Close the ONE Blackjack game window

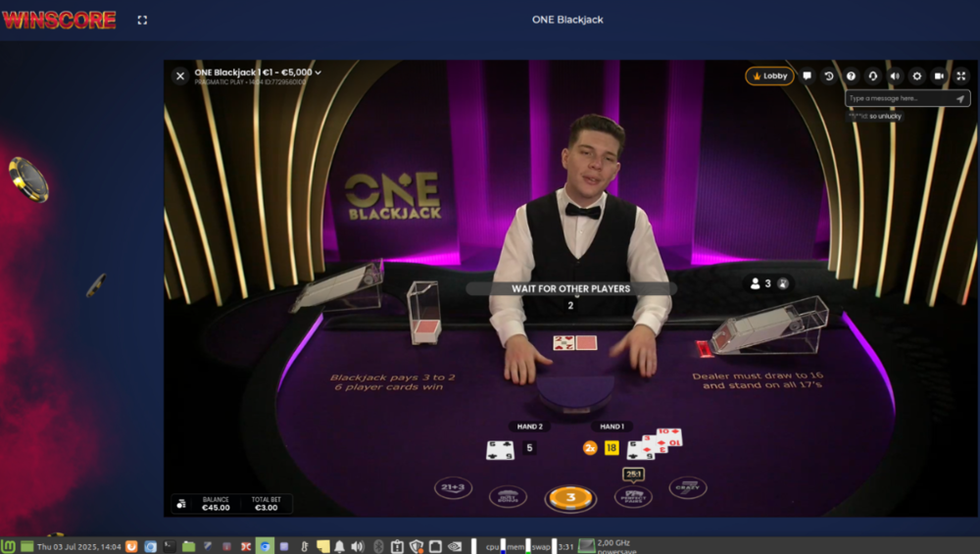[x=180, y=76]
